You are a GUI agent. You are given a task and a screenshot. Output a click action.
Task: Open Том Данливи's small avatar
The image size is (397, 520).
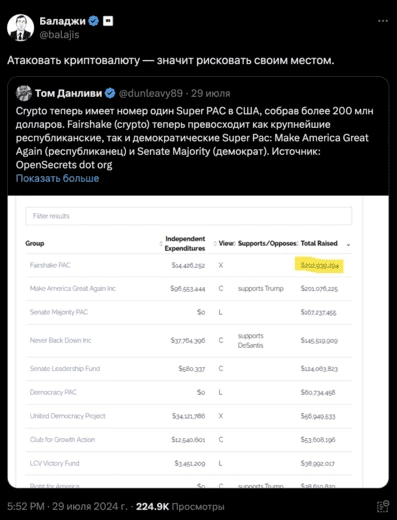[24, 93]
